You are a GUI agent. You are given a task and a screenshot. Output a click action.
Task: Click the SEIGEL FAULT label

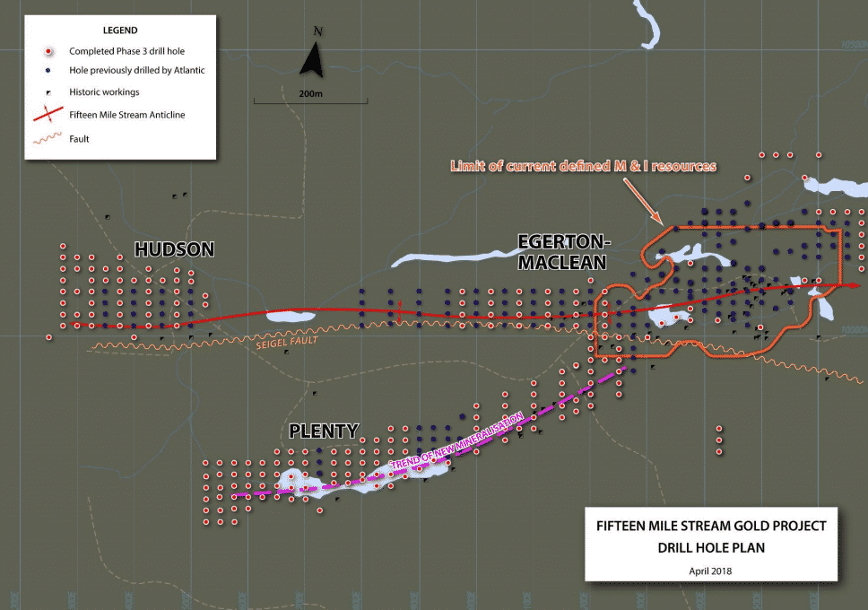[287, 343]
